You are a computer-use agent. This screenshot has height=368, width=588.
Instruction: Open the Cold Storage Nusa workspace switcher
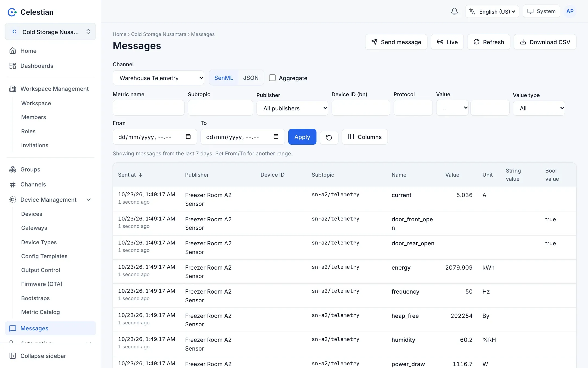tap(50, 32)
